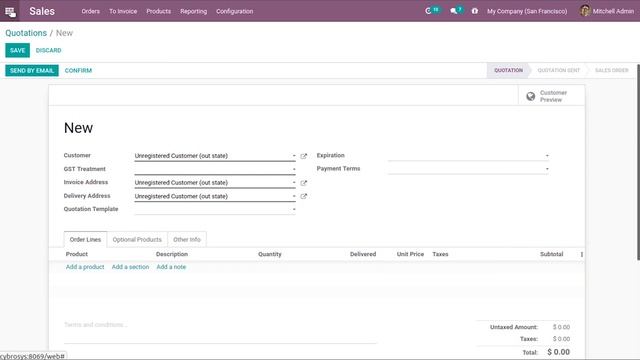Viewport: 640px width, 360px height.
Task: Click Add a product link
Action: pyautogui.click(x=85, y=267)
